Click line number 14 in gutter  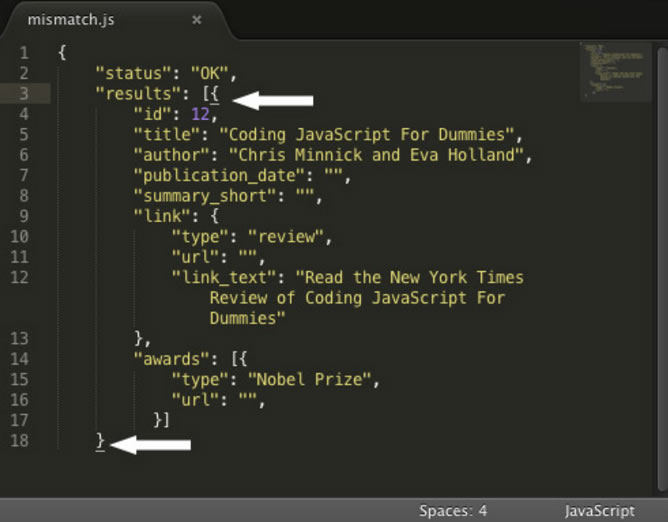pyautogui.click(x=20, y=359)
